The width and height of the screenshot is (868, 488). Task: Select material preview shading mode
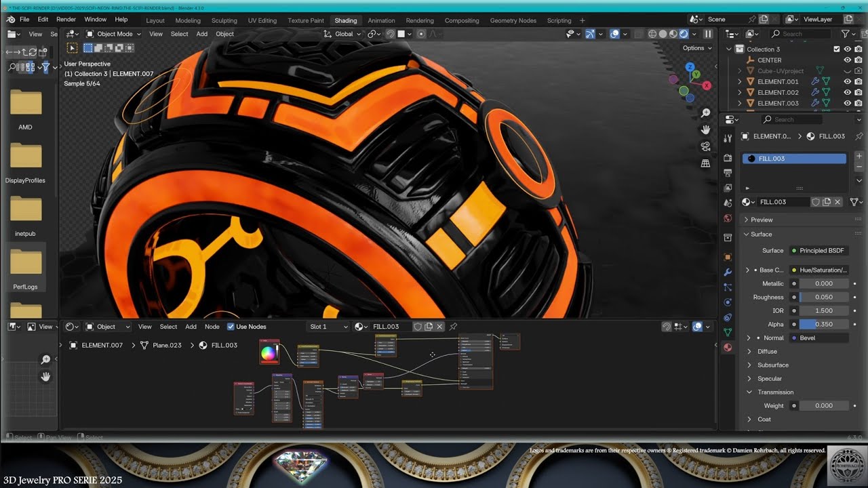pos(673,34)
